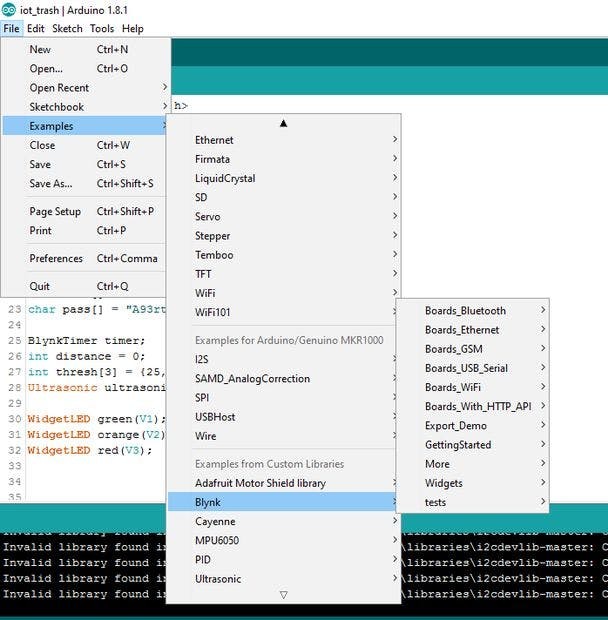Viewport: 608px width, 620px height.
Task: Click code line 'BlynkTimer timer;'
Action: (x=86, y=340)
